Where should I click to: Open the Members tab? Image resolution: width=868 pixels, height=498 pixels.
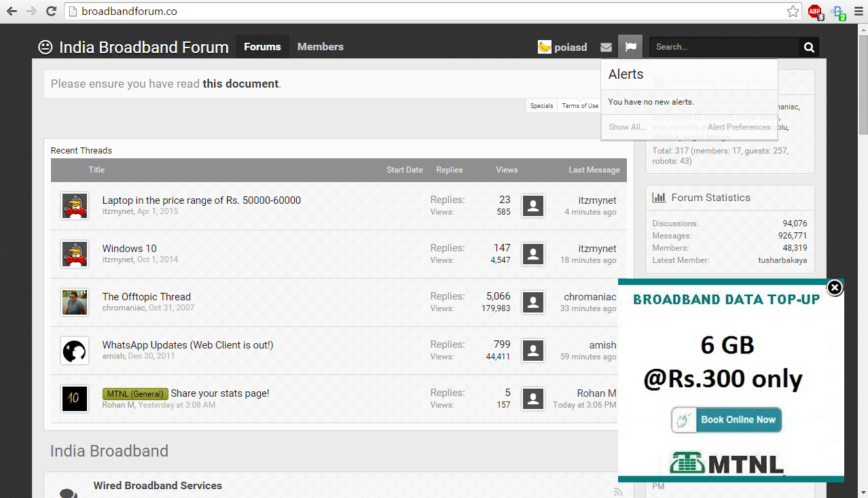320,47
